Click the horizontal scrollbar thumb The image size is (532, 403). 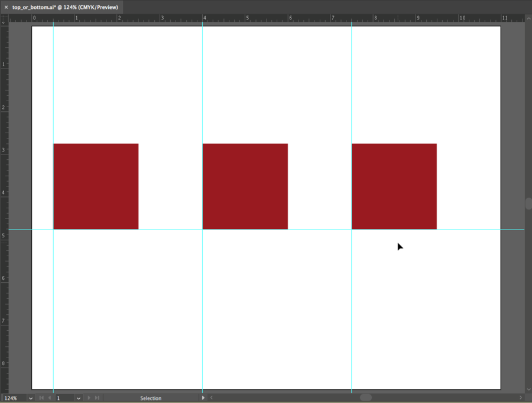[366, 398]
